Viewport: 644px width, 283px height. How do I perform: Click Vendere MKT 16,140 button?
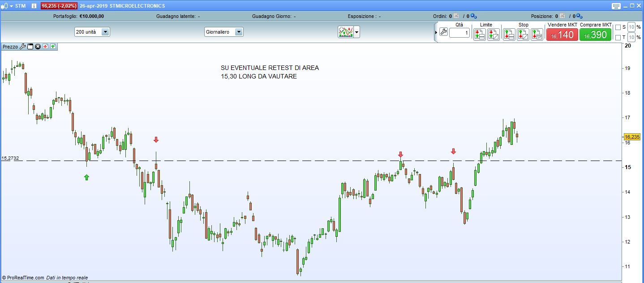[x=562, y=35]
